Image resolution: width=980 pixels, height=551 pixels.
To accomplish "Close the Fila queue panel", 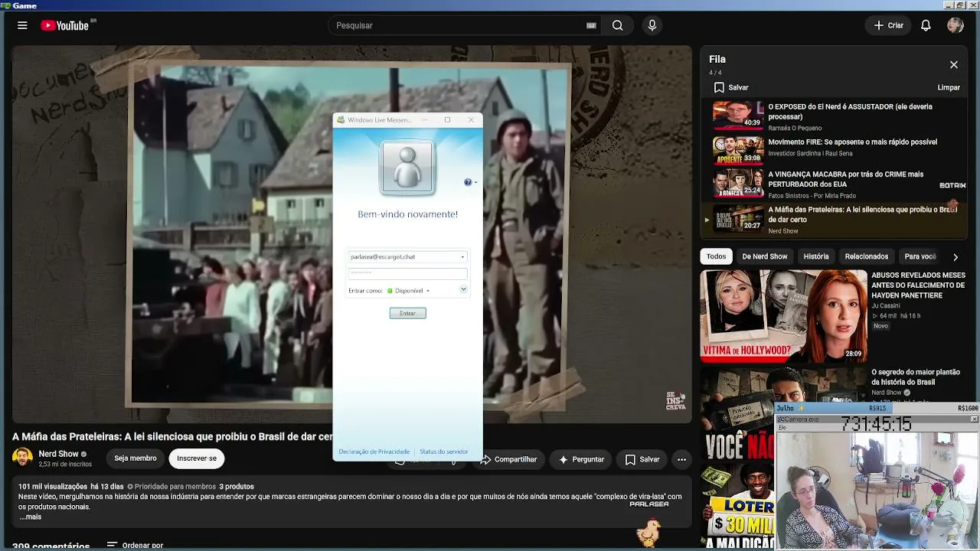I will pyautogui.click(x=954, y=65).
